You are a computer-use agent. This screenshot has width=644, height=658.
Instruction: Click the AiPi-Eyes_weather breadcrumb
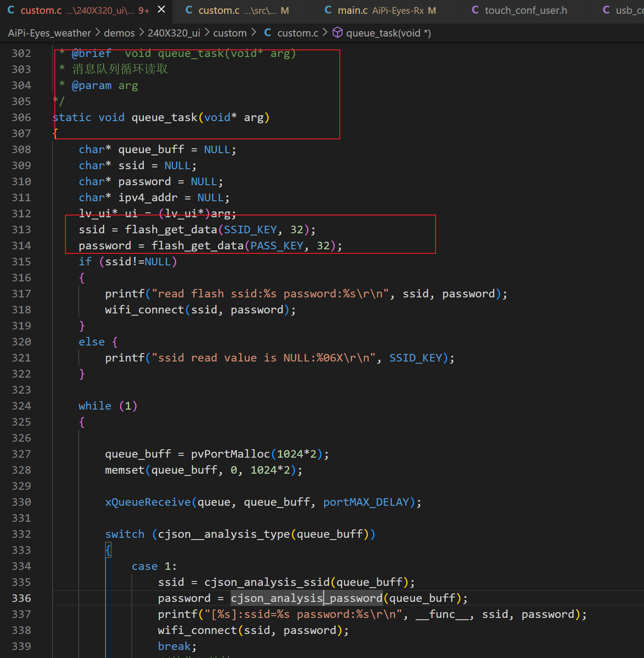(49, 33)
